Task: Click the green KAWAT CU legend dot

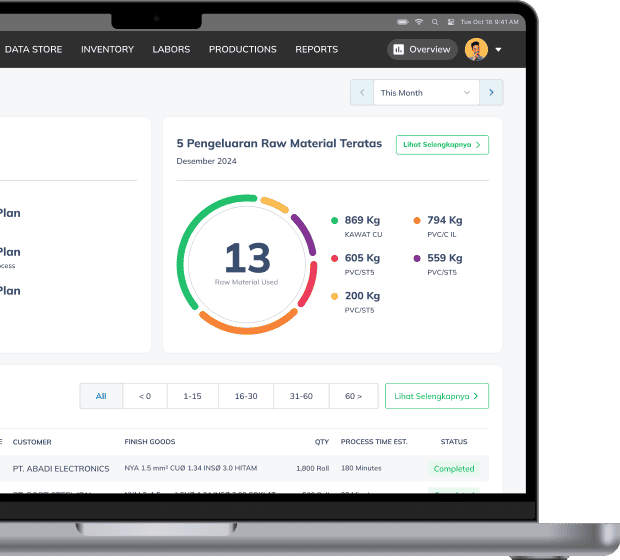Action: click(x=334, y=221)
